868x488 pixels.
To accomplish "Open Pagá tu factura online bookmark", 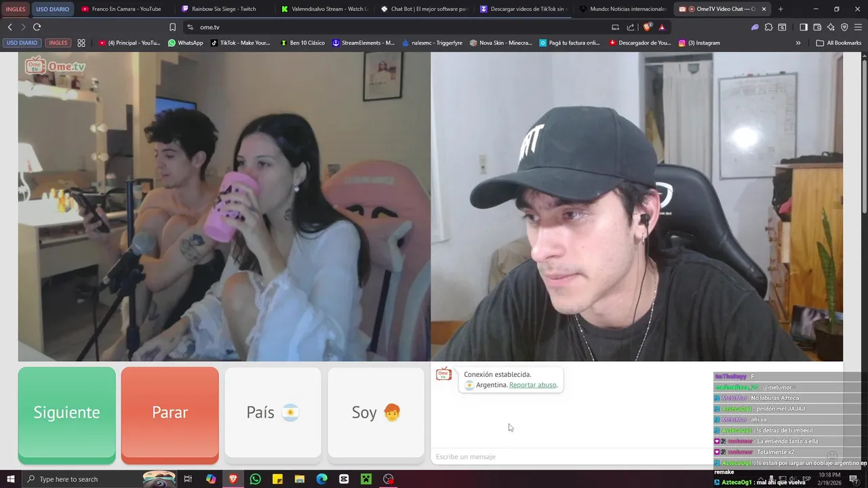I will tap(570, 43).
